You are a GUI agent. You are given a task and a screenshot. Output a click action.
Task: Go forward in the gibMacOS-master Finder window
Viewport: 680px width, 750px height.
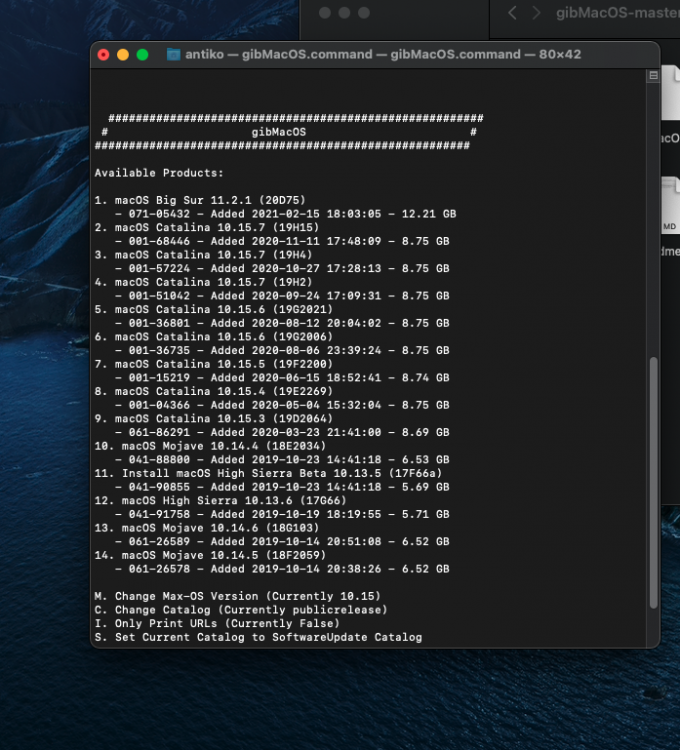pos(537,13)
